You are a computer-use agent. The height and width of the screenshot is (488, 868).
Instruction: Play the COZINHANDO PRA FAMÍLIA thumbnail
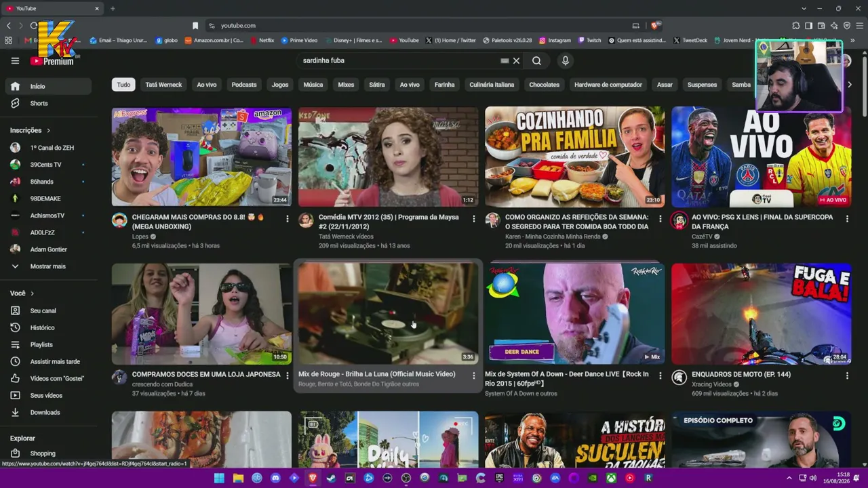tap(575, 157)
